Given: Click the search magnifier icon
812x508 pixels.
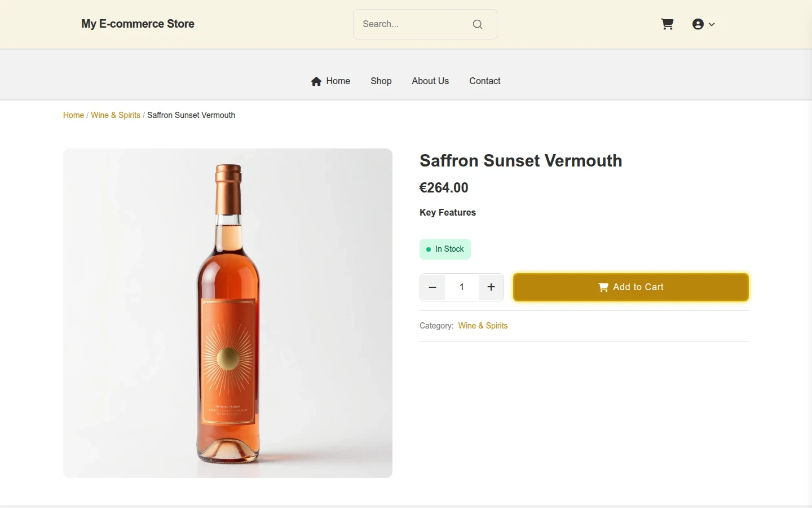Looking at the screenshot, I should (x=478, y=24).
